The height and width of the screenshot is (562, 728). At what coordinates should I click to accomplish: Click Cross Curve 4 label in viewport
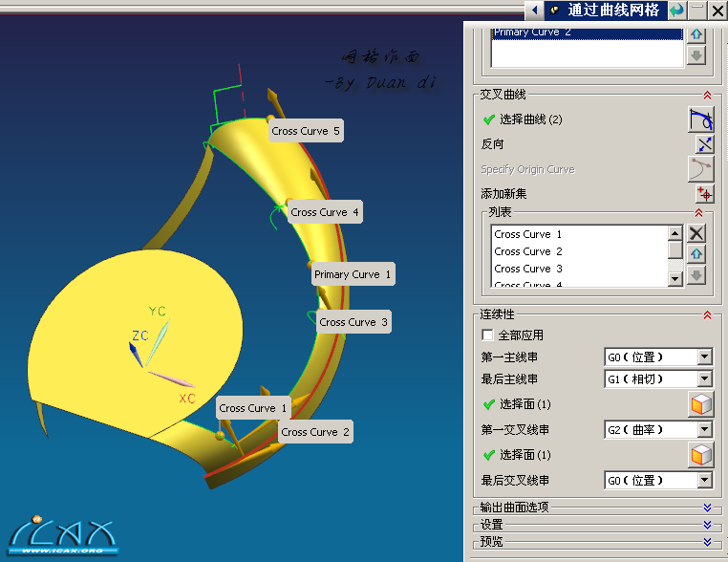(x=325, y=212)
